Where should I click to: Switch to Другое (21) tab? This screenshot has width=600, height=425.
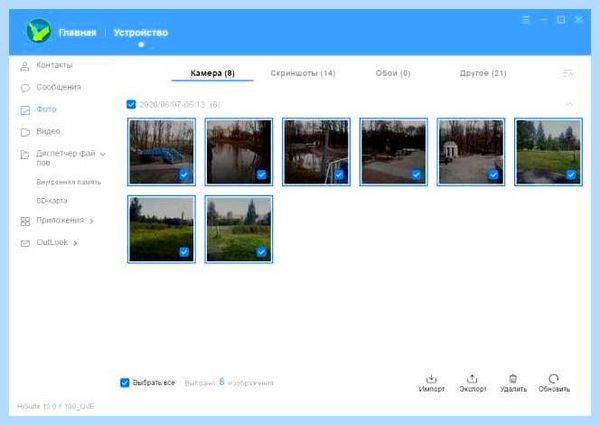pos(483,73)
